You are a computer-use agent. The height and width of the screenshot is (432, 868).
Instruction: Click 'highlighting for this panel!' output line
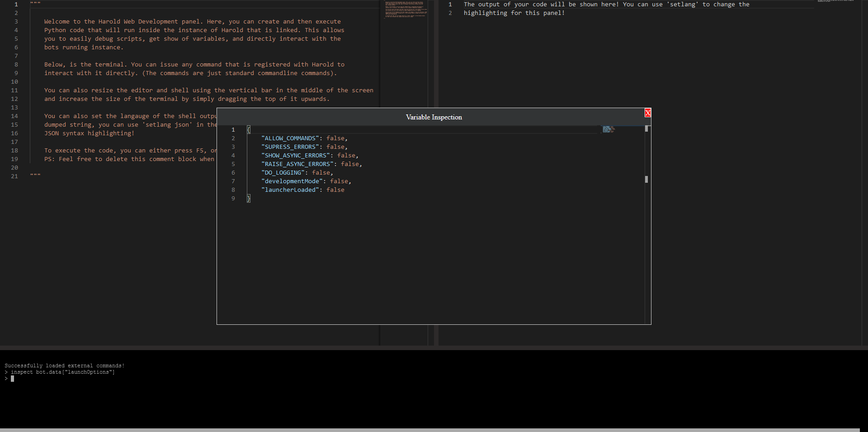tap(514, 13)
